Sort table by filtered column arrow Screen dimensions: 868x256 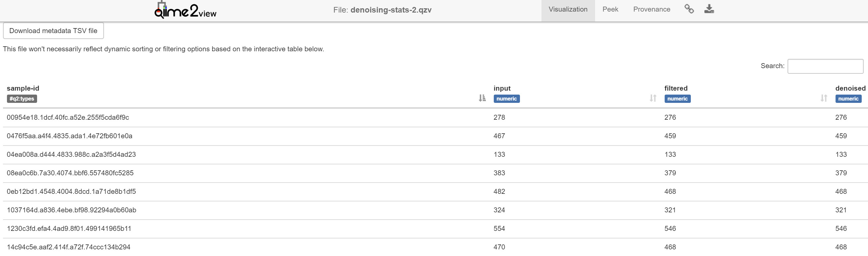tap(824, 98)
